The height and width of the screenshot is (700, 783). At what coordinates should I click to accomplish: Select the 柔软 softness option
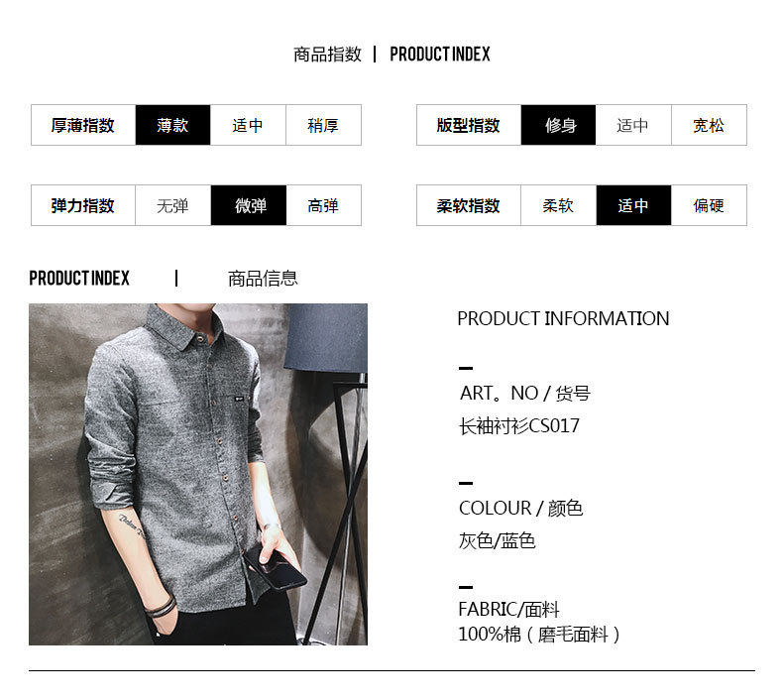pyautogui.click(x=558, y=205)
